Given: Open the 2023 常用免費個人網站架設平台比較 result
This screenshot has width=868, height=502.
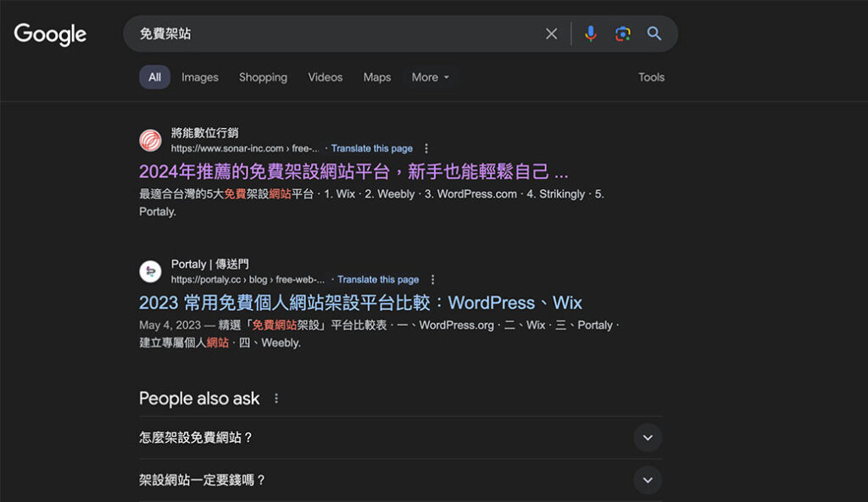Looking at the screenshot, I should (x=359, y=302).
